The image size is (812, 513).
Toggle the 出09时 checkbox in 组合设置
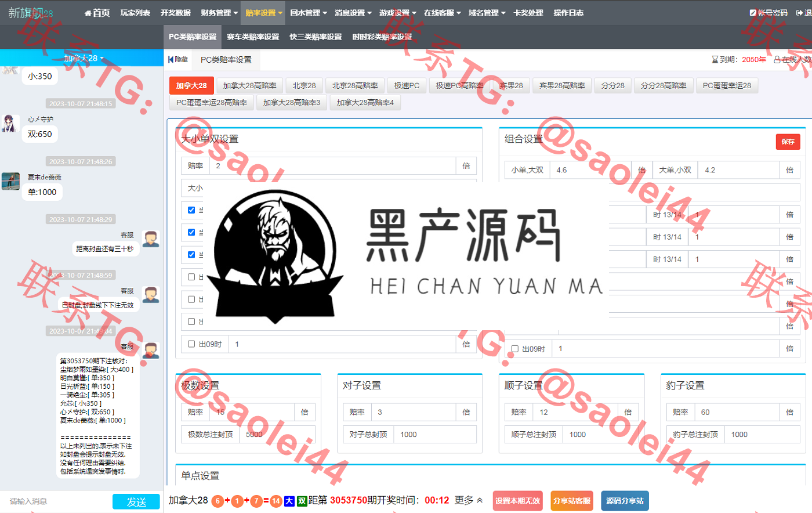coord(515,349)
